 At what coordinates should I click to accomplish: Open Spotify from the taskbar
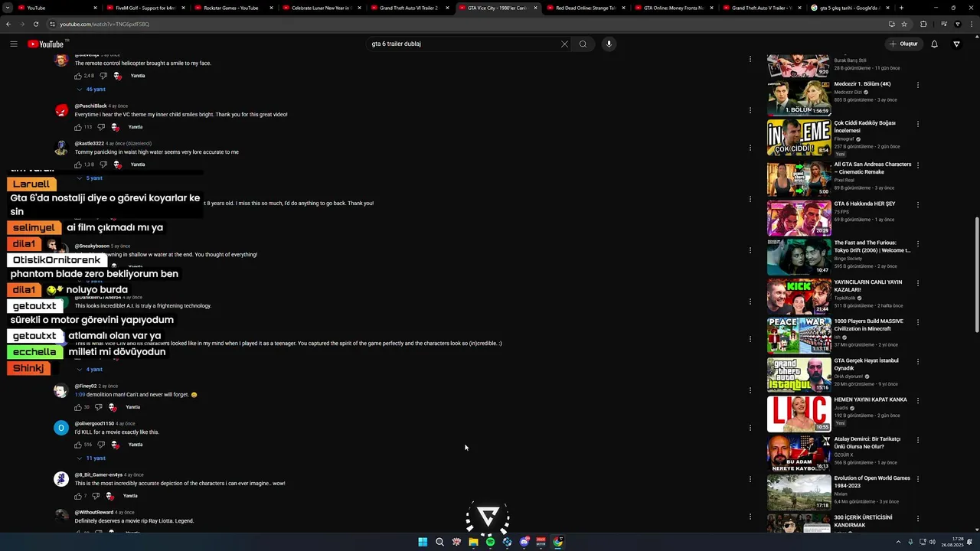click(x=490, y=542)
